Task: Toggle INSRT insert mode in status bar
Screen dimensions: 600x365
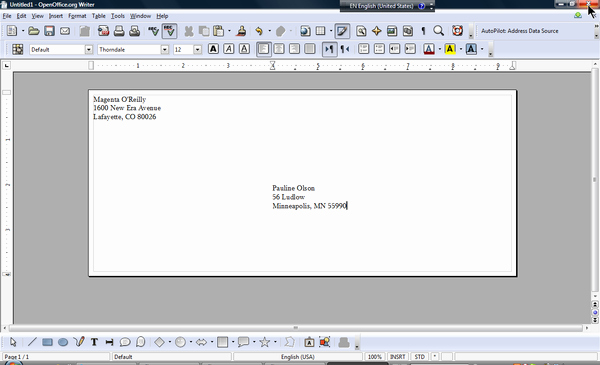Action: click(398, 357)
